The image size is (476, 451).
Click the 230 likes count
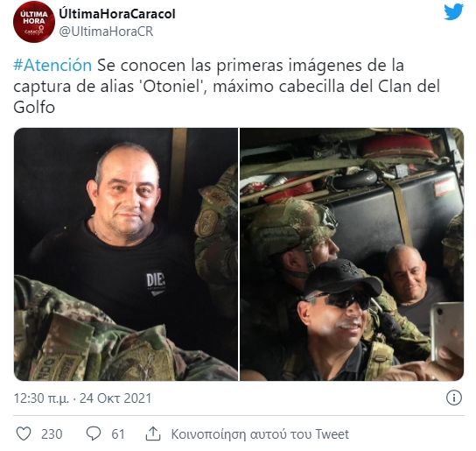pos(52,434)
